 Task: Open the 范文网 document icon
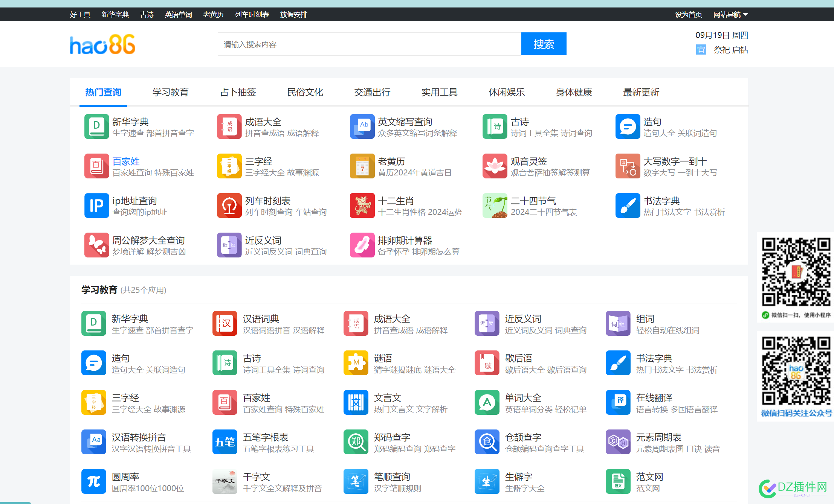click(x=618, y=481)
